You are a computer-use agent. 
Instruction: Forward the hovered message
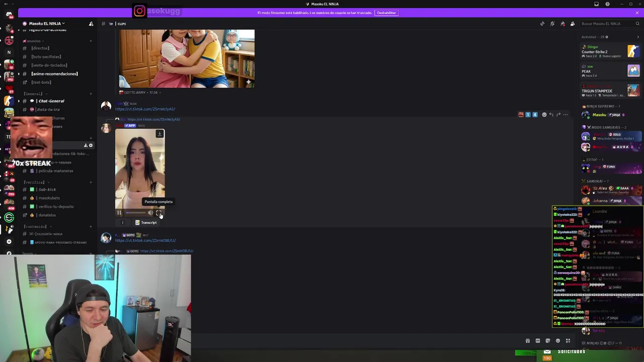coord(558,115)
